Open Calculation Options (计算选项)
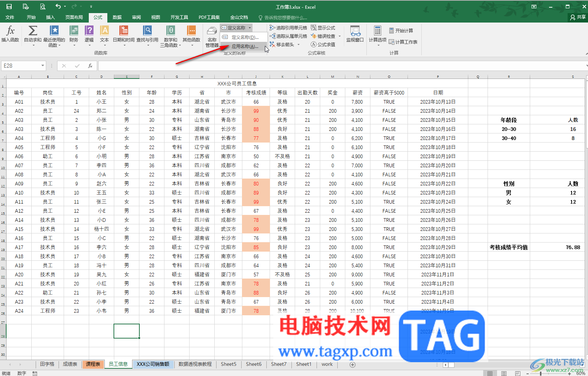 (378, 35)
